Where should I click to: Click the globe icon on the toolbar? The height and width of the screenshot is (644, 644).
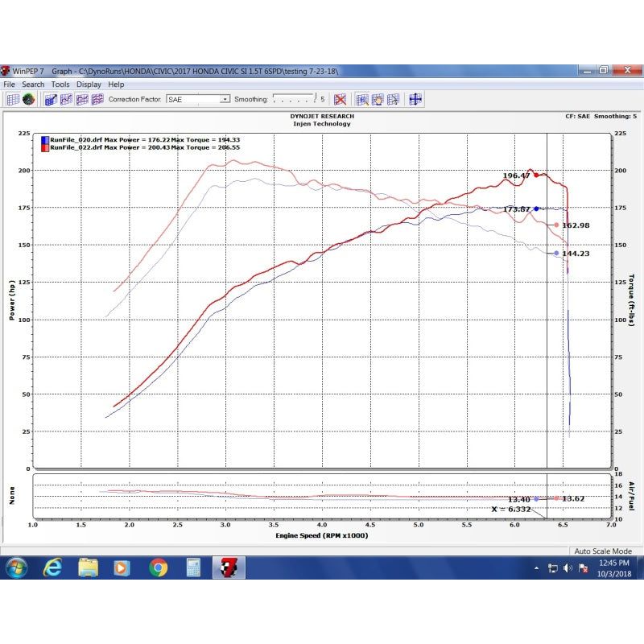tap(28, 99)
